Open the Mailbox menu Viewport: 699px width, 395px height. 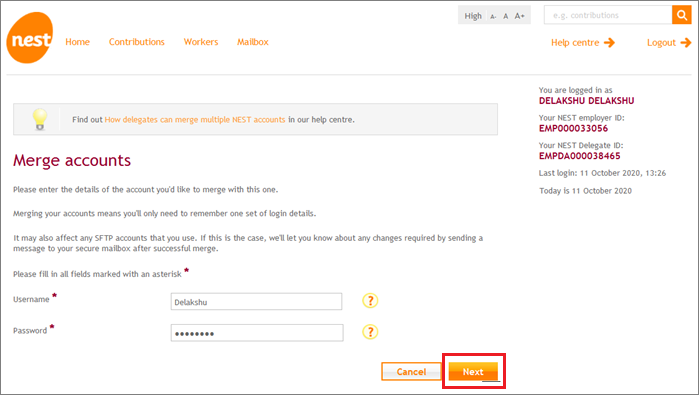pos(253,42)
